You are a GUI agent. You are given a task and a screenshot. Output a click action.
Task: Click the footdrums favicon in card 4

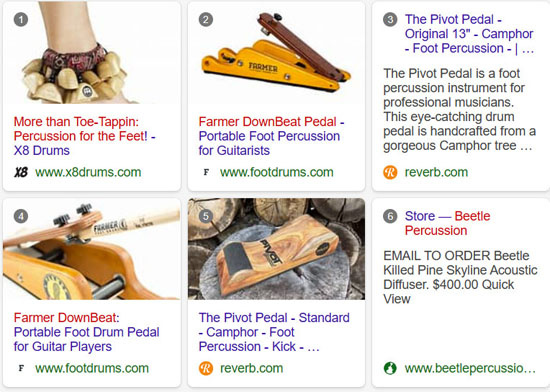click(x=21, y=368)
